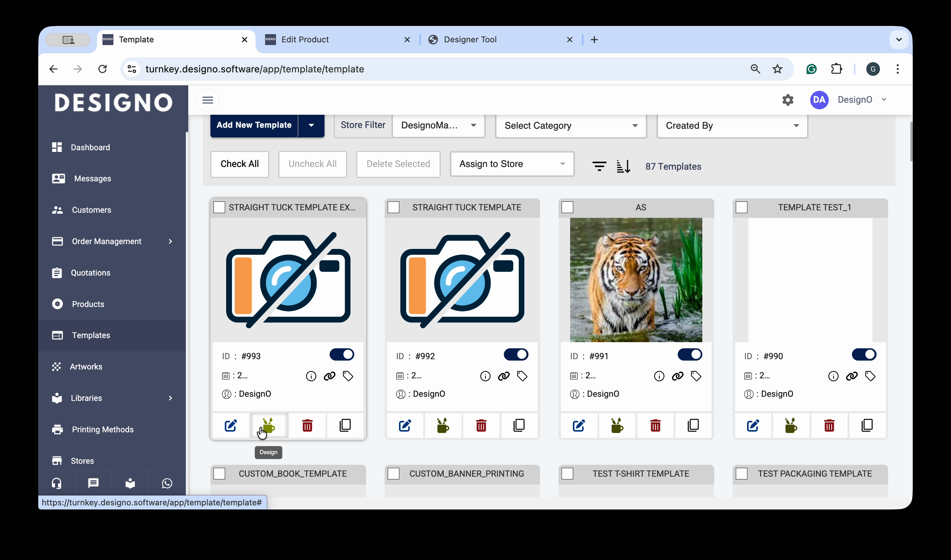Duplicate template #990 using the copy icon
951x560 pixels.
[867, 426]
